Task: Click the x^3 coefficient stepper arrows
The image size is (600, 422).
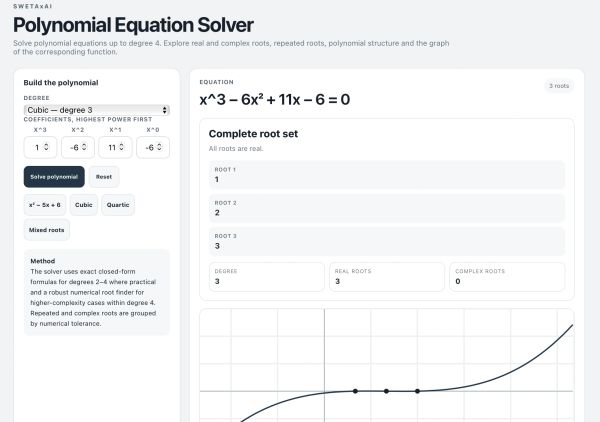Action: [x=46, y=147]
